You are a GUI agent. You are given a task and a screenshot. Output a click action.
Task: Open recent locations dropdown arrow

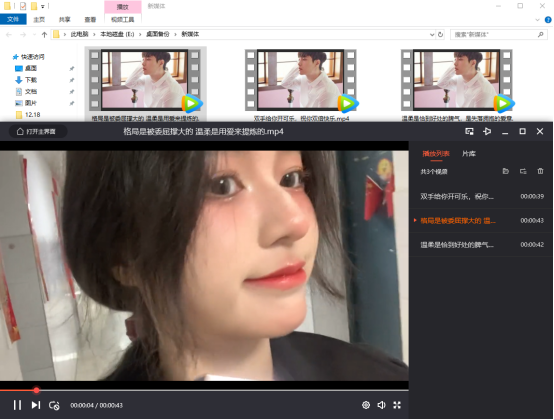click(34, 35)
